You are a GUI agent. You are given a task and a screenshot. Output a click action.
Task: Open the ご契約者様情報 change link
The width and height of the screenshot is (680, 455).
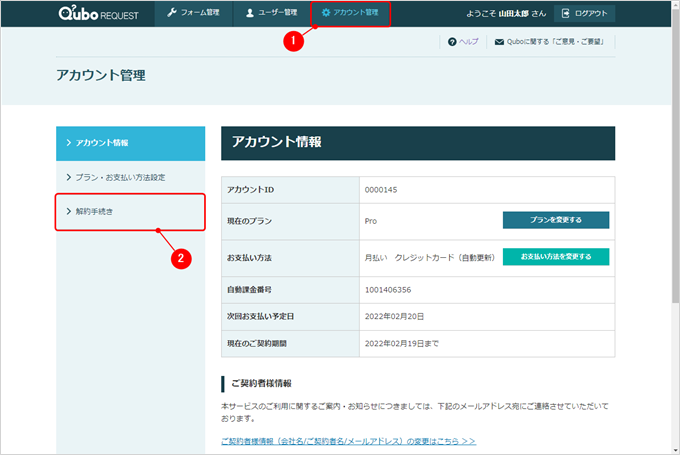tap(348, 441)
